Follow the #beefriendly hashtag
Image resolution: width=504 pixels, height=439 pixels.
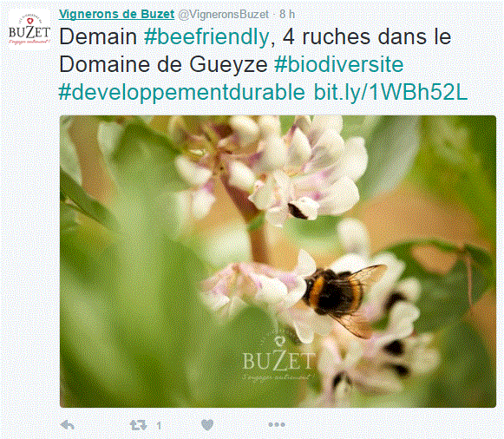tap(206, 37)
